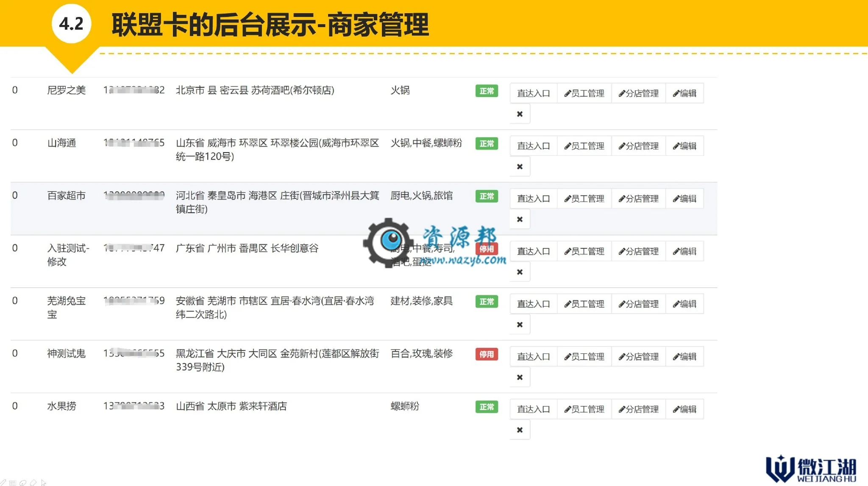Click the delete X for 山海通 row
868x486 pixels.
520,167
